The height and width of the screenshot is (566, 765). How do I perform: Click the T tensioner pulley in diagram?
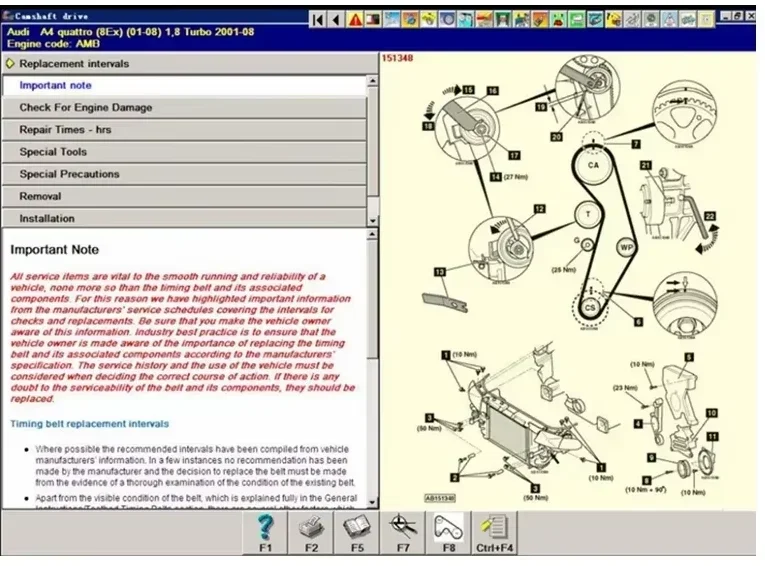pos(588,214)
